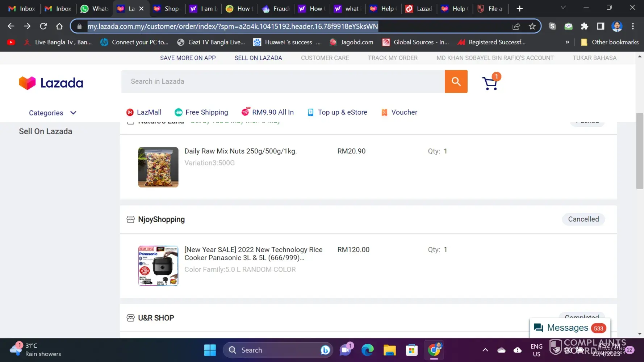This screenshot has height=362, width=644.
Task: Open the Voucher link
Action: [399, 112]
